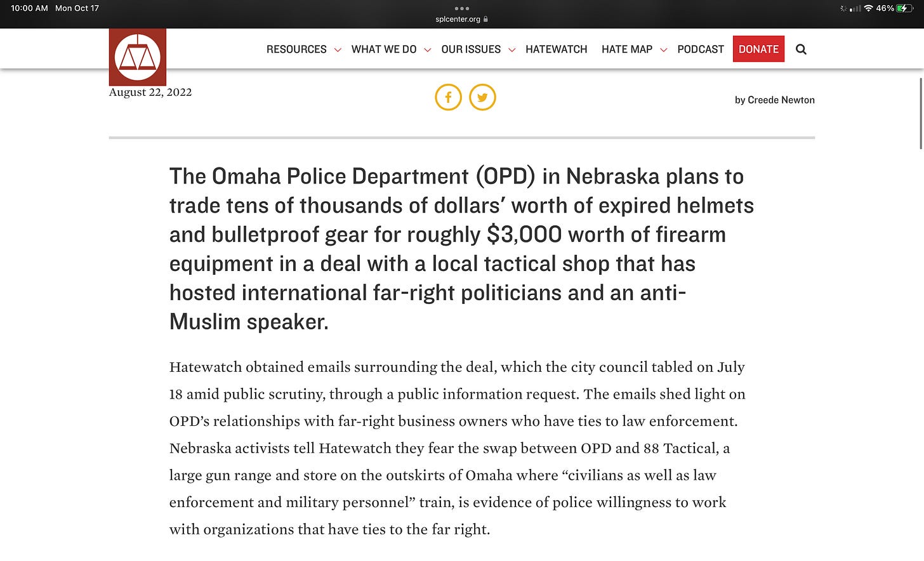Open the RESOURCES menu
The width and height of the screenshot is (924, 561).
coord(296,49)
